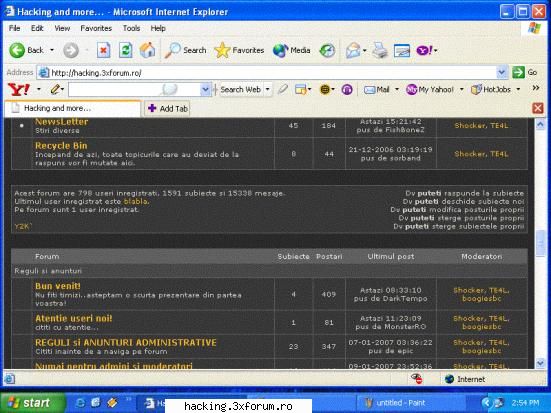551x413 pixels.
Task: Click the page vertical scrollbar up arrow
Action: coord(540,124)
